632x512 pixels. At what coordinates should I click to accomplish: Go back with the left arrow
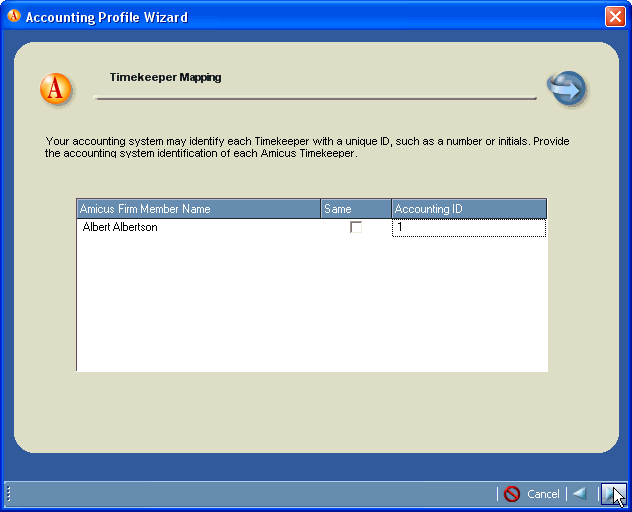[579, 493]
